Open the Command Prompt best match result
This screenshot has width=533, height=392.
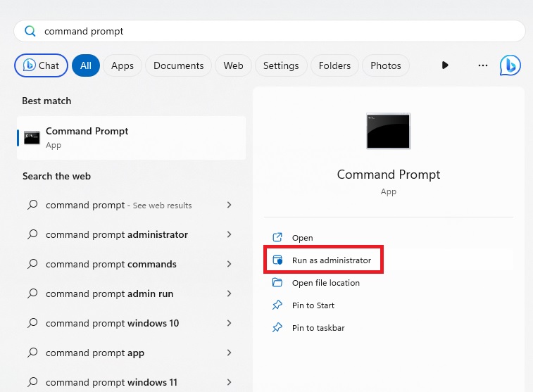[x=131, y=138]
